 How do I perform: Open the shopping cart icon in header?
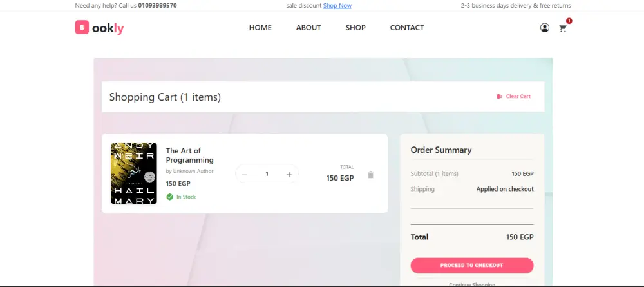click(x=563, y=28)
